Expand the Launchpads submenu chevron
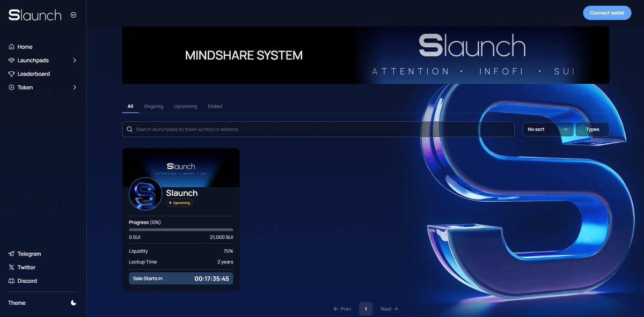The width and height of the screenshot is (644, 317). (x=75, y=60)
